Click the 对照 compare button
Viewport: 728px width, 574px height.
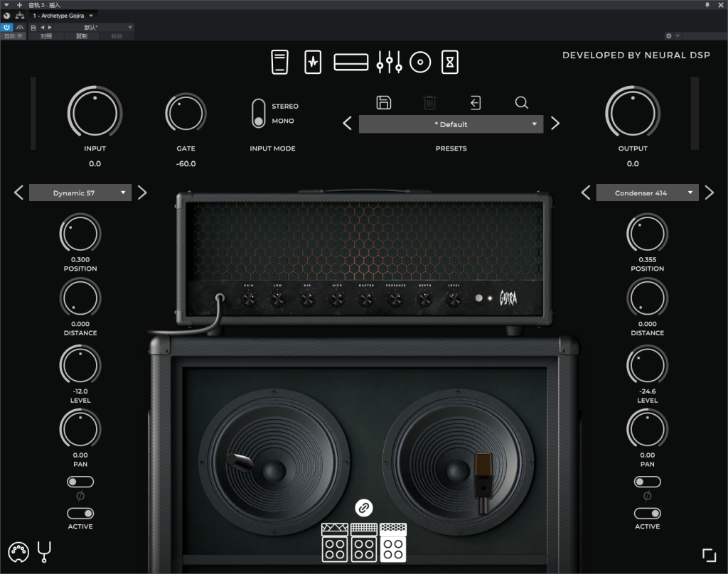[x=46, y=36]
